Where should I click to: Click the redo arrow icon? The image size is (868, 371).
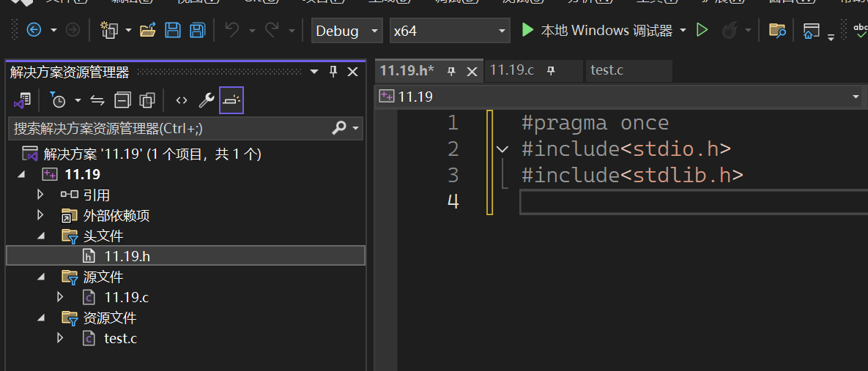272,30
